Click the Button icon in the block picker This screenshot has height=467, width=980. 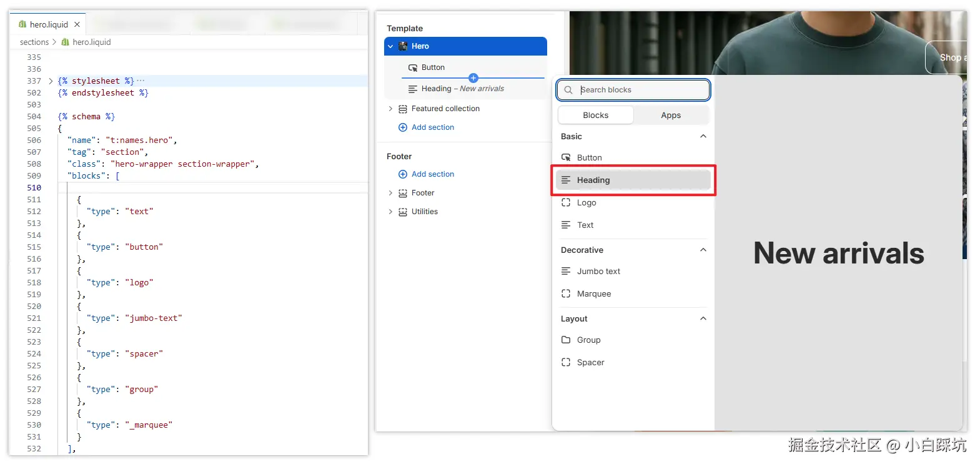click(x=566, y=157)
